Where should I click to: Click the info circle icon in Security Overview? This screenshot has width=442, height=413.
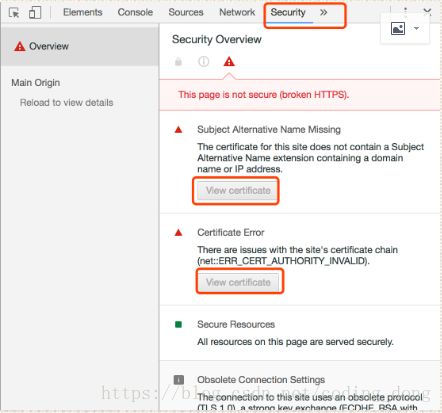coord(203,61)
